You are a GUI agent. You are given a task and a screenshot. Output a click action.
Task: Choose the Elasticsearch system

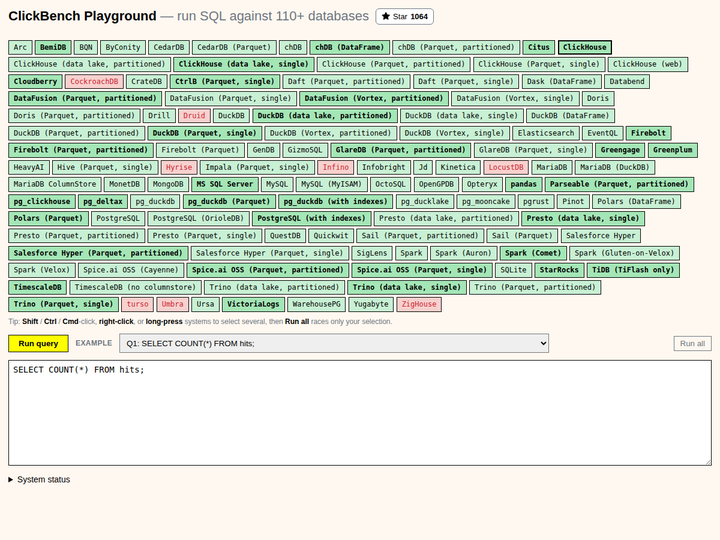point(546,133)
